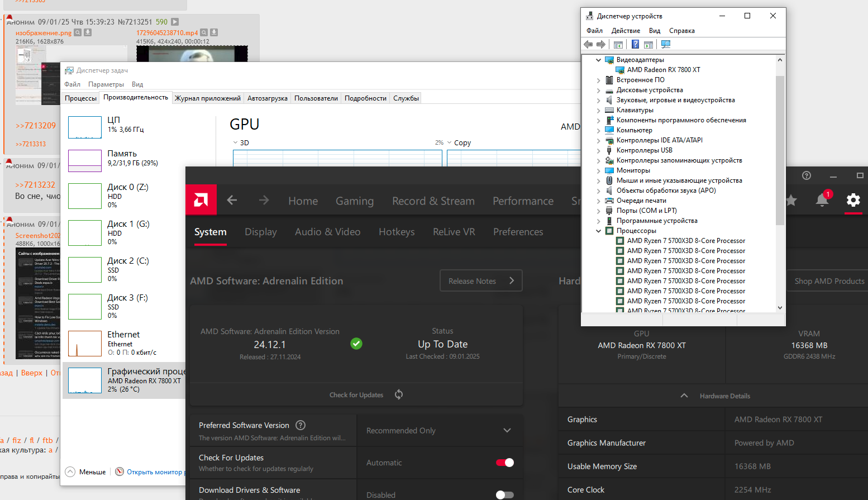The image size is (868, 500).
Task: Switch to Процессы tab in Task Manager
Action: (80, 98)
